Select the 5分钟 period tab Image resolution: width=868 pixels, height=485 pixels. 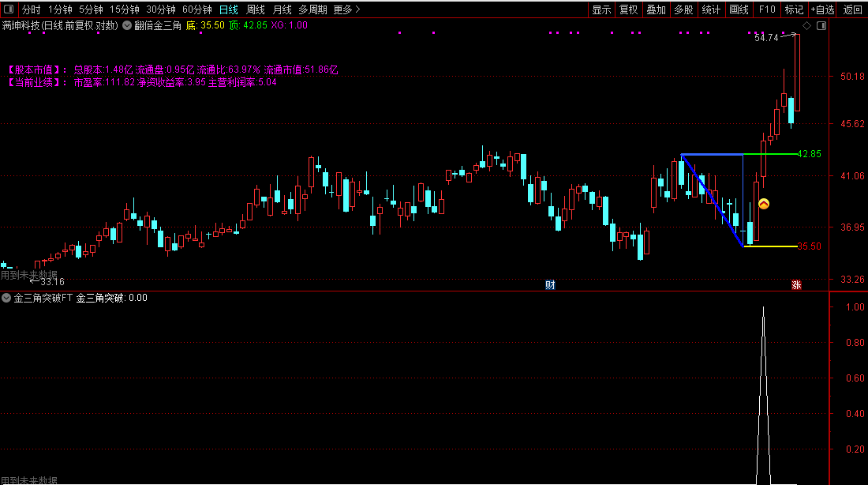tap(91, 9)
